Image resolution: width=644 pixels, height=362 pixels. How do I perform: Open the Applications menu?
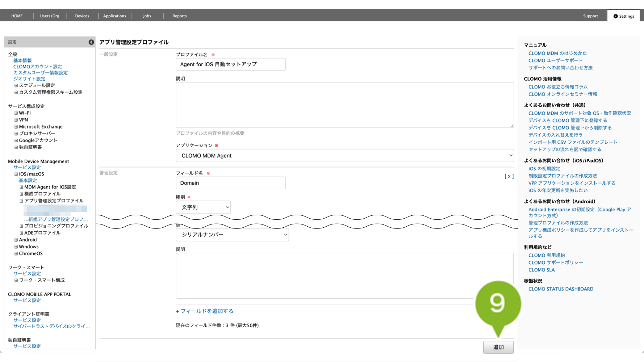coord(114,16)
